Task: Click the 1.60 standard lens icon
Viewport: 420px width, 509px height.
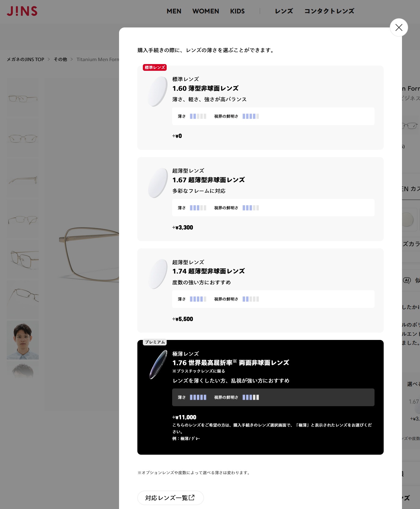Action: [158, 91]
